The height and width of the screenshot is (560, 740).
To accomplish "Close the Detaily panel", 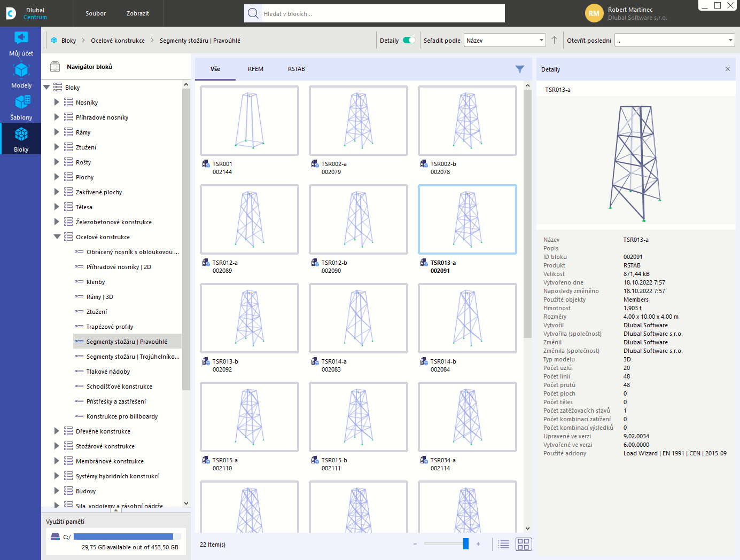I will (727, 69).
